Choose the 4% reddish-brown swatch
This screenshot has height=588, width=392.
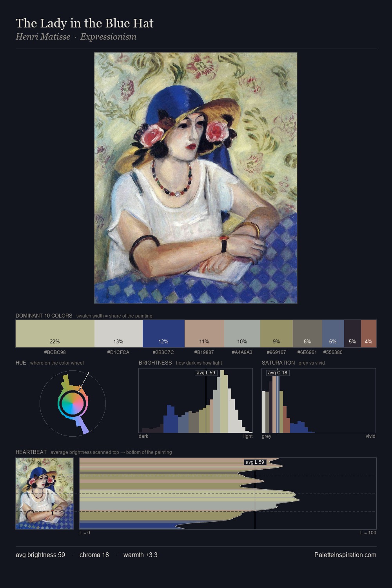(x=368, y=334)
